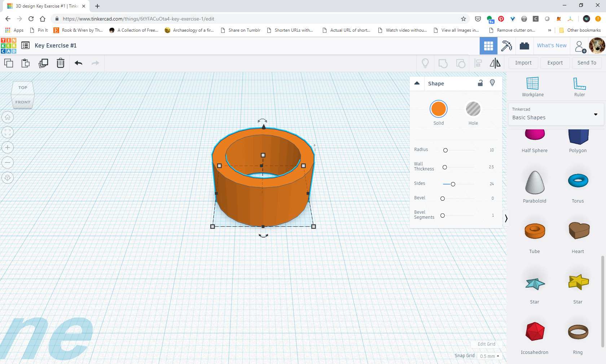Image resolution: width=606 pixels, height=364 pixels.
Task: Toggle orthographic/perspective view cube icon
Action: 8,178
